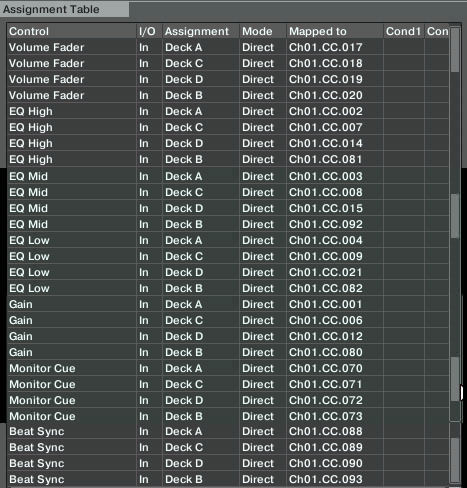The image size is (467, 488).
Task: Select the Gain Deck A row
Action: [x=228, y=304]
